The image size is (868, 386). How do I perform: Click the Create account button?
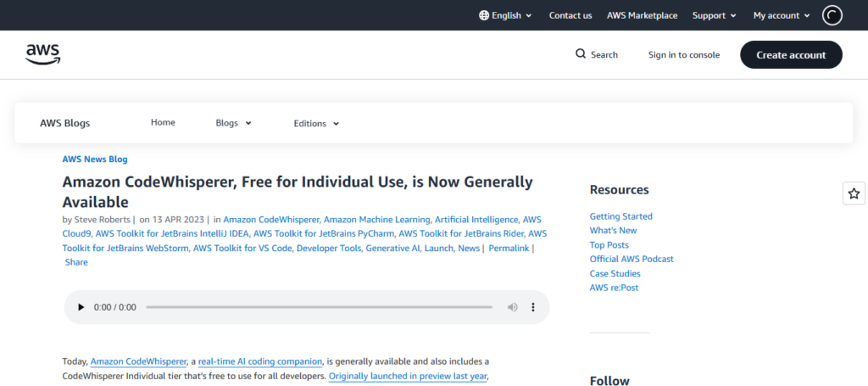(x=791, y=55)
